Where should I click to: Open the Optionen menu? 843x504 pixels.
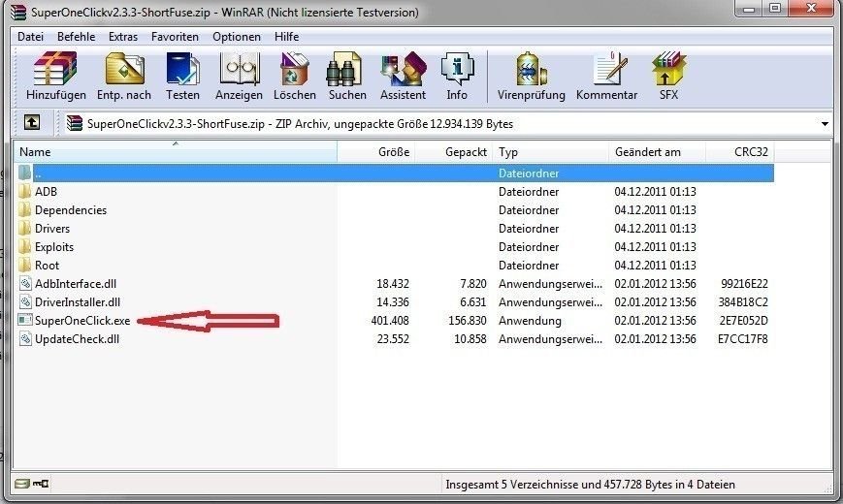coord(237,37)
